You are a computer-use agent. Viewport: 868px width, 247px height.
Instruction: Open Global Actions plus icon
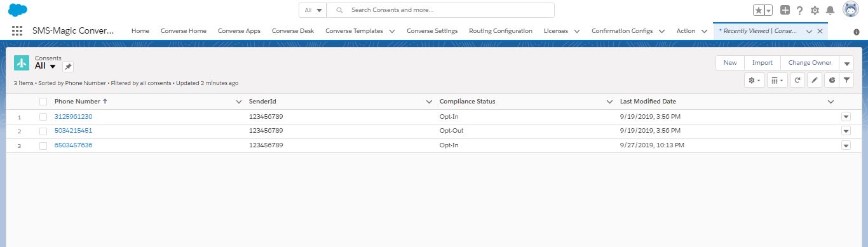(x=785, y=10)
